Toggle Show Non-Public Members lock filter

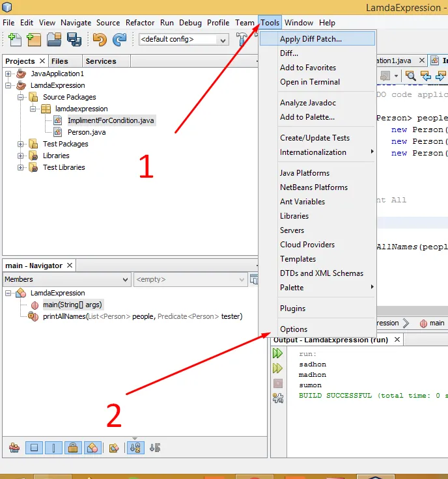73,448
